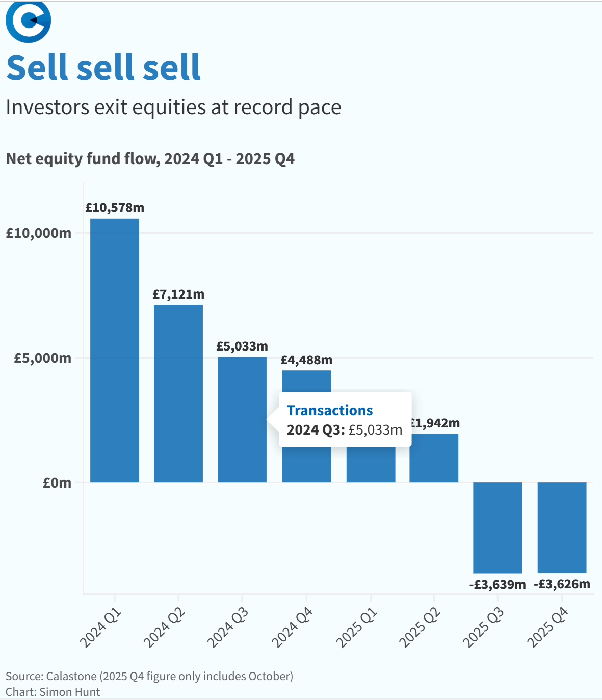Viewport: 602px width, 700px height.
Task: Click the -£3,639m value label
Action: 498,584
